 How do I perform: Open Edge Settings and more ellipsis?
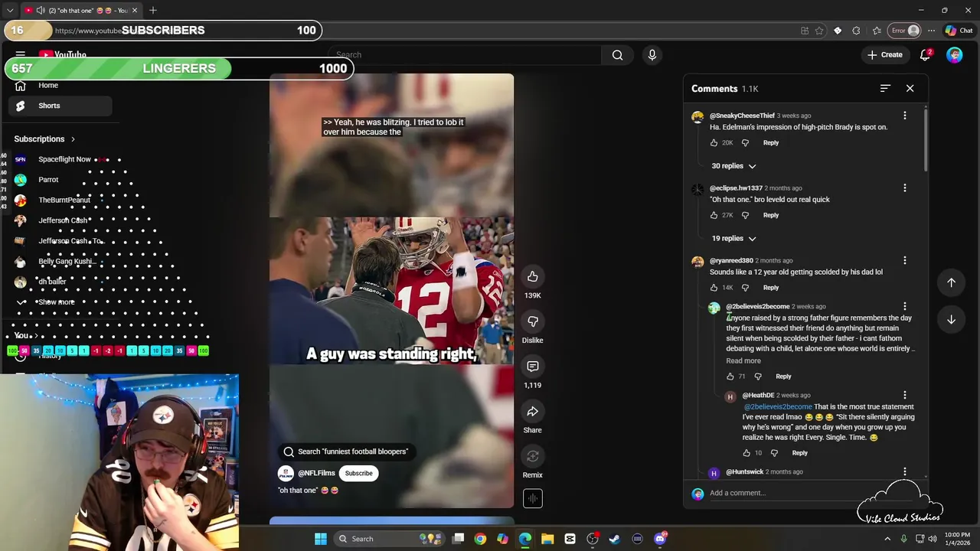click(931, 31)
